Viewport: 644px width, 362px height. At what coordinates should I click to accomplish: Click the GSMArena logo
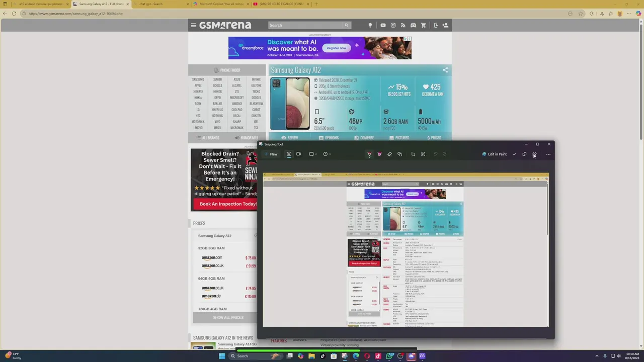[225, 25]
